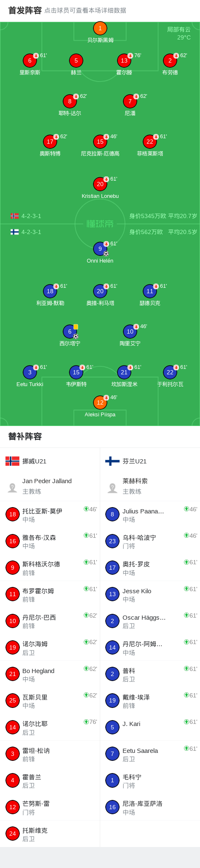This screenshot has height=868, width=200.
Task: Select substitute 托比亚斯-莫伊 number 18
Action: point(50,515)
